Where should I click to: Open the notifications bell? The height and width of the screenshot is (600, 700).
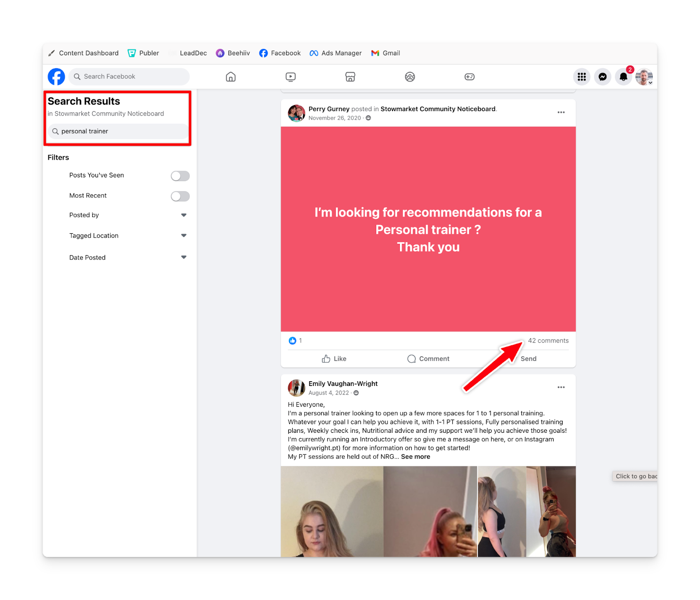pos(623,77)
